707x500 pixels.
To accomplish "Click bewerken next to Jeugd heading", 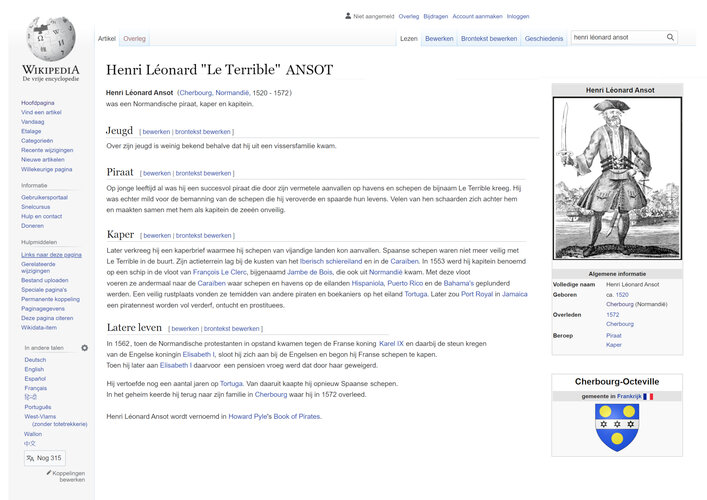I will [x=156, y=132].
